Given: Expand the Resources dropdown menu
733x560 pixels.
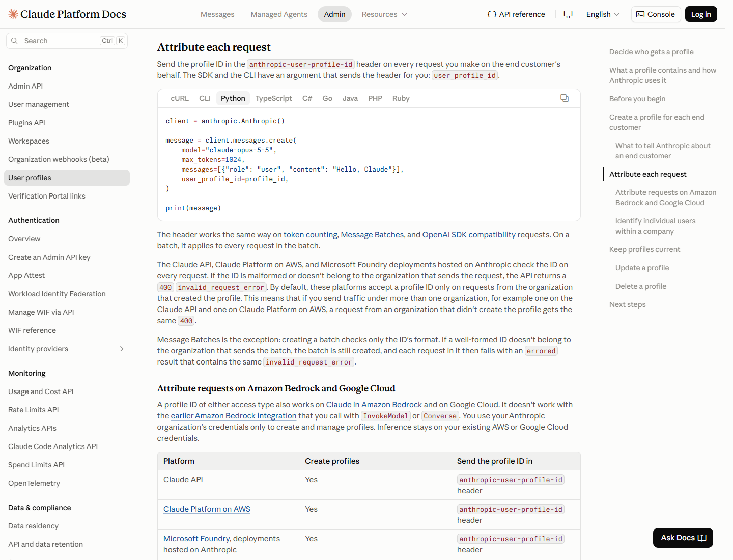Looking at the screenshot, I should pos(384,14).
